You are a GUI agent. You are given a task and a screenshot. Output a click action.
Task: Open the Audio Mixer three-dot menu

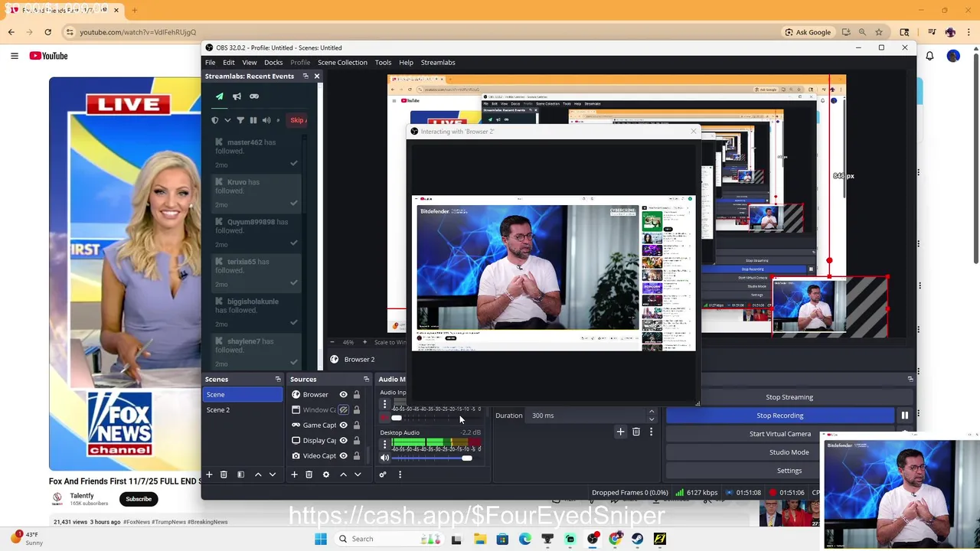point(400,474)
